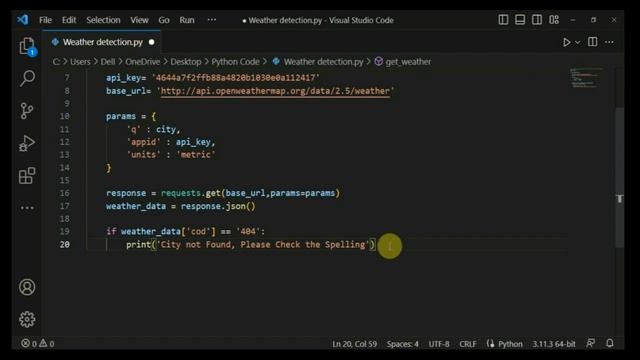This screenshot has width=640, height=360.
Task: Open the Accounts menu
Action: click(27, 287)
